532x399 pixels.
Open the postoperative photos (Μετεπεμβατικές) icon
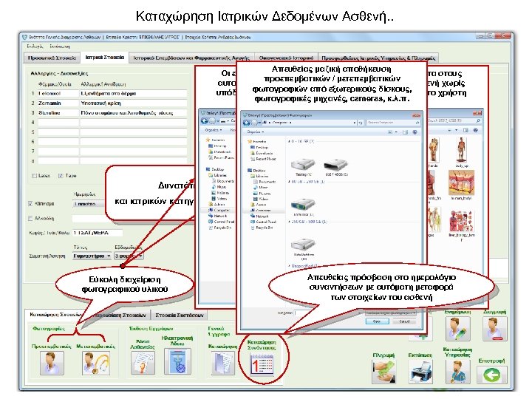click(x=96, y=363)
